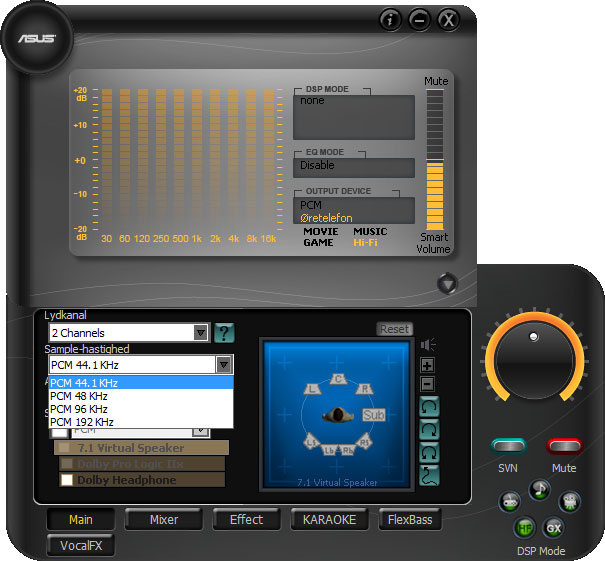Select the HF Hi-Fi mode icon

point(524,527)
